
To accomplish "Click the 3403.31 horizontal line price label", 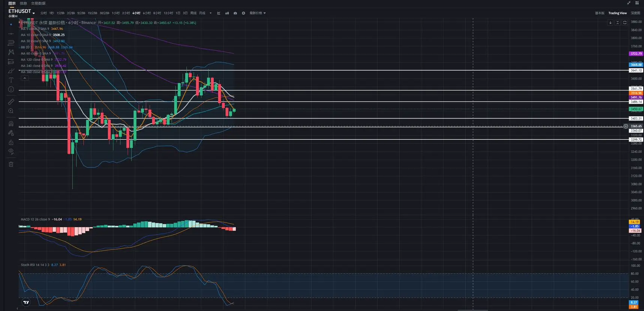I will tap(636, 119).
